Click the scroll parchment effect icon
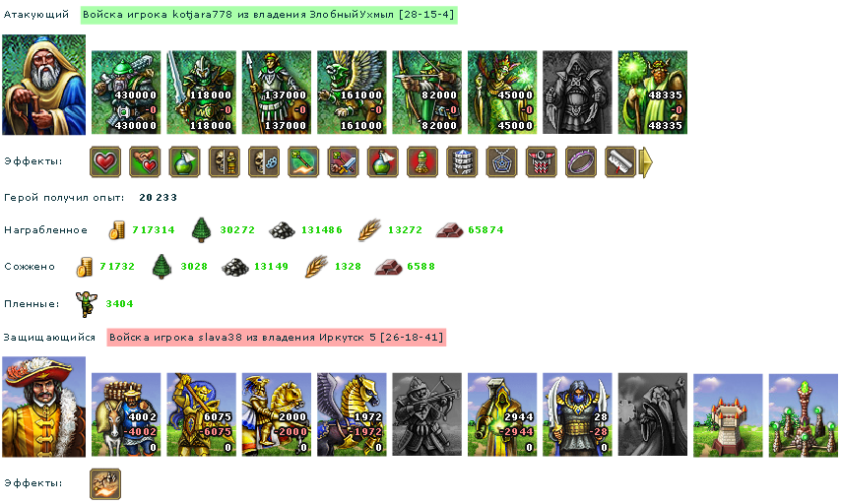This screenshot has height=504, width=841. pos(620,161)
